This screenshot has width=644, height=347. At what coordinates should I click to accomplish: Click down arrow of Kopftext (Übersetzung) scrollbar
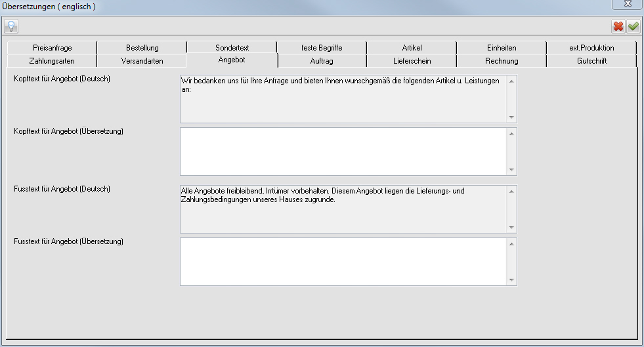(511, 170)
